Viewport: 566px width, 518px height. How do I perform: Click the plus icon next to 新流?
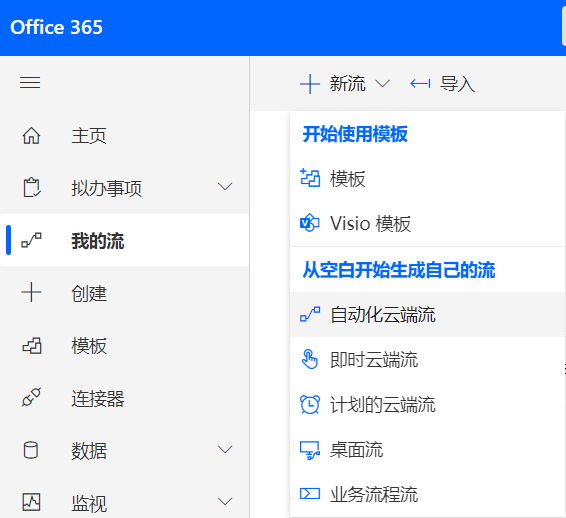tap(310, 84)
